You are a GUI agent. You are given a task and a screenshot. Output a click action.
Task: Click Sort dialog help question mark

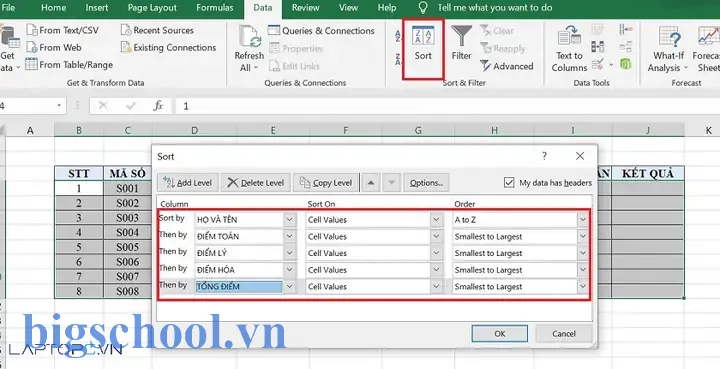(544, 156)
